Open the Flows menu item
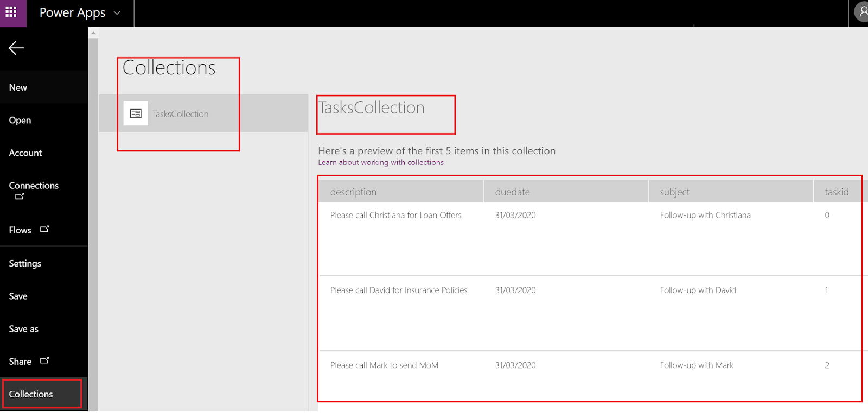Viewport: 868px width, 418px height. 44,230
